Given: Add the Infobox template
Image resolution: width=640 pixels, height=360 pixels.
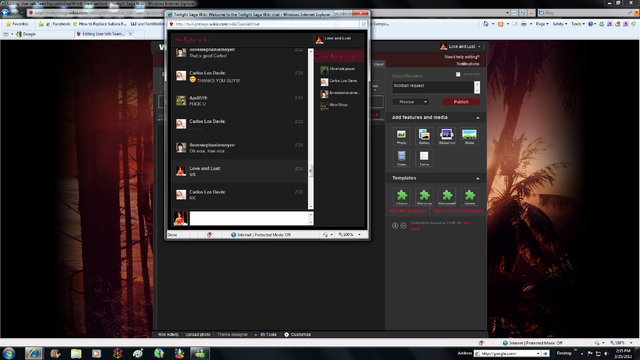Looking at the screenshot, I should (x=402, y=197).
